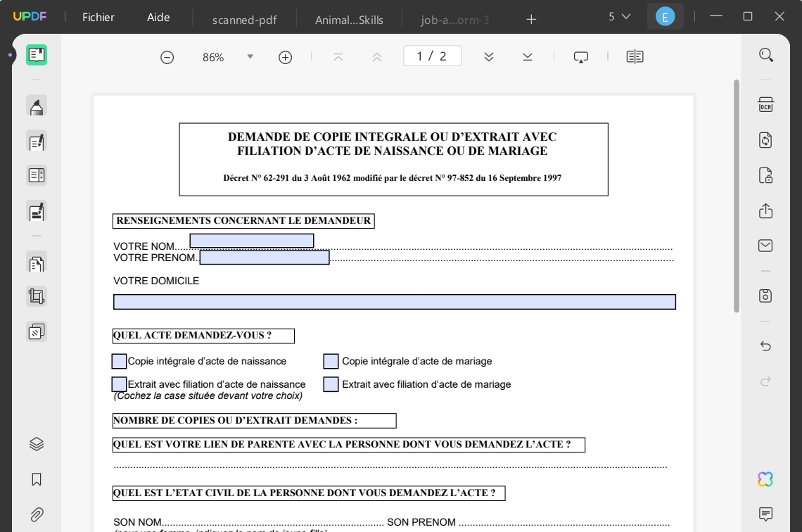802x532 pixels.
Task: Open the Crop pages tool
Action: coord(37,296)
